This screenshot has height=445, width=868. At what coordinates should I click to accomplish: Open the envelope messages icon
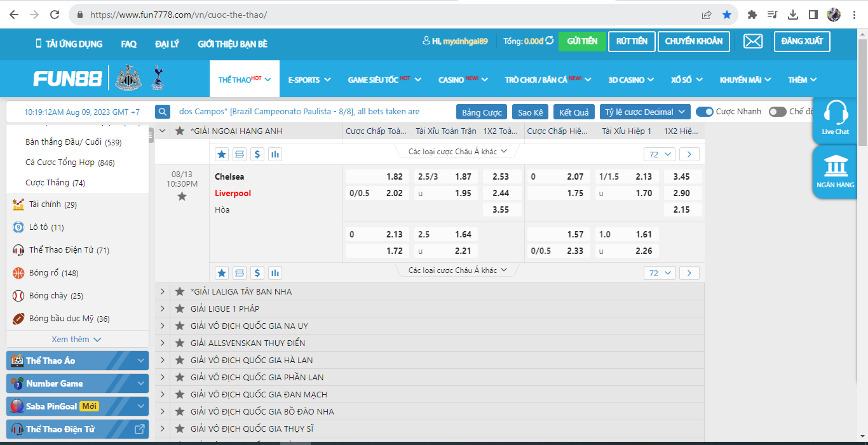tap(753, 41)
